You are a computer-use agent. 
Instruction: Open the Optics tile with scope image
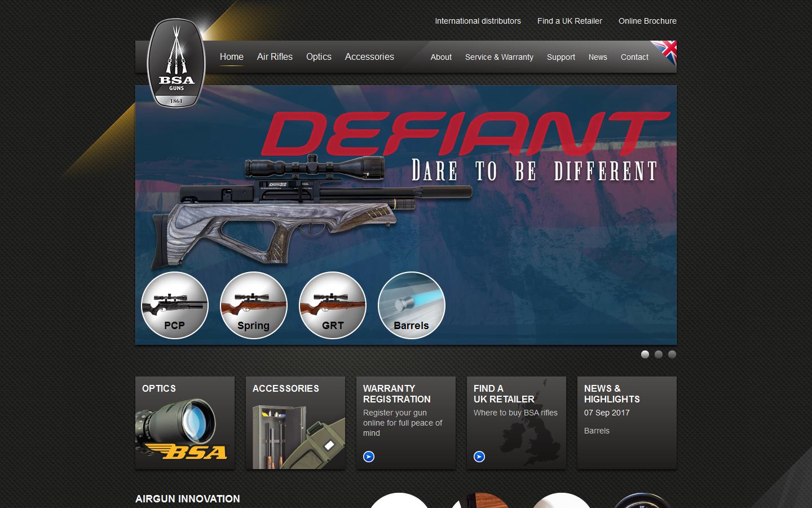pos(185,423)
